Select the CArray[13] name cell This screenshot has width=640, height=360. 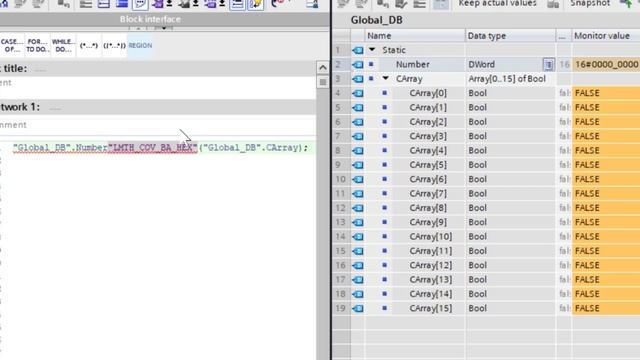(x=431, y=280)
